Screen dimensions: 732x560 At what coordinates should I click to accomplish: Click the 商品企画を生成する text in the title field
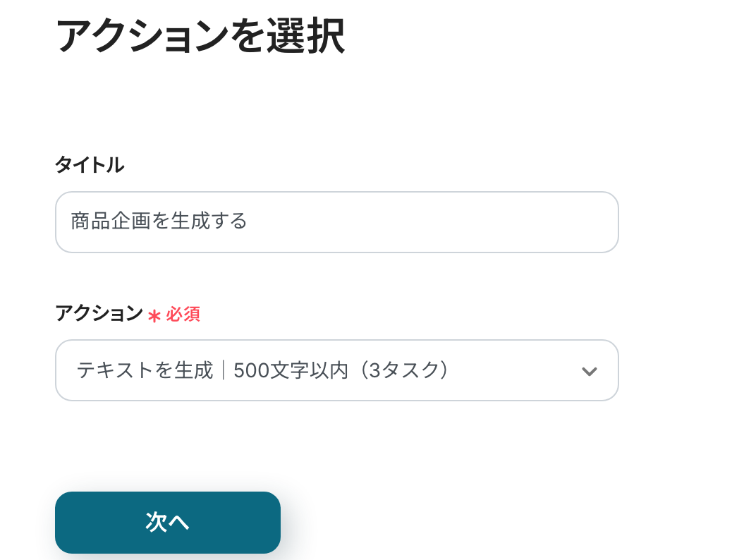pyautogui.click(x=159, y=221)
